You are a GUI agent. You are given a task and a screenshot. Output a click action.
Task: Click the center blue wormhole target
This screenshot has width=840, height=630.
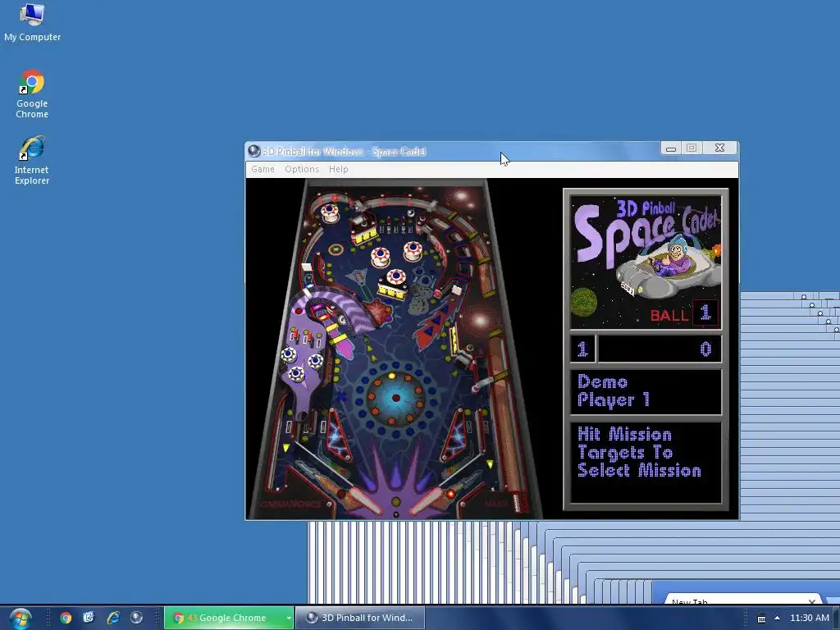coord(396,398)
